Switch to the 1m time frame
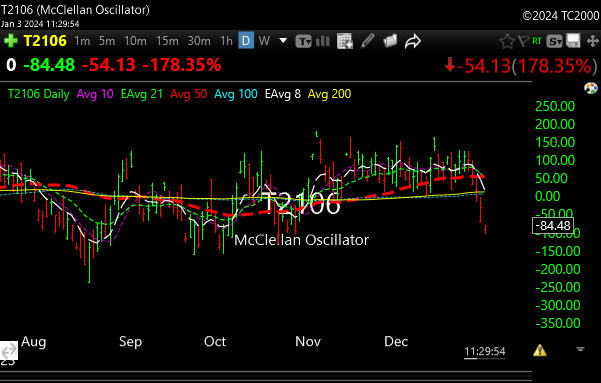The image size is (601, 383). (x=82, y=41)
